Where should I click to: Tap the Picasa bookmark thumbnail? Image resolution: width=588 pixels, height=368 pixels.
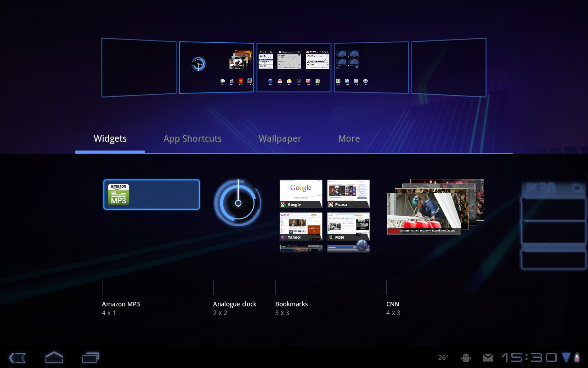tap(348, 194)
